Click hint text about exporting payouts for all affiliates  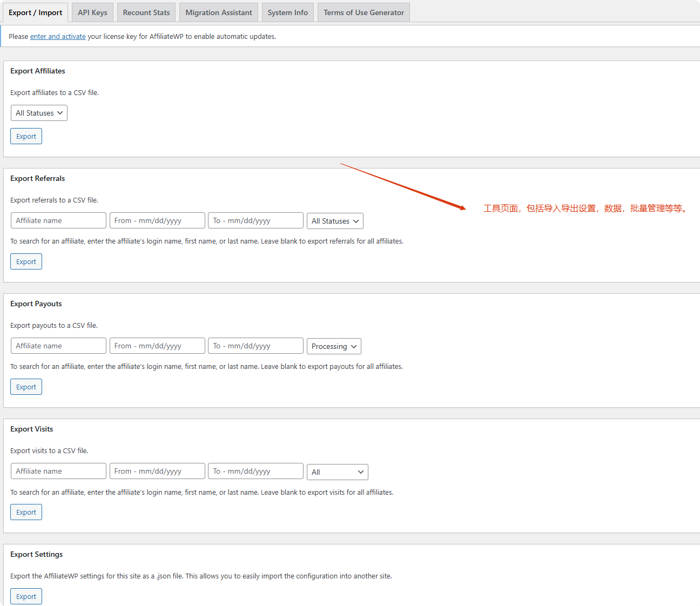pyautogui.click(x=207, y=366)
